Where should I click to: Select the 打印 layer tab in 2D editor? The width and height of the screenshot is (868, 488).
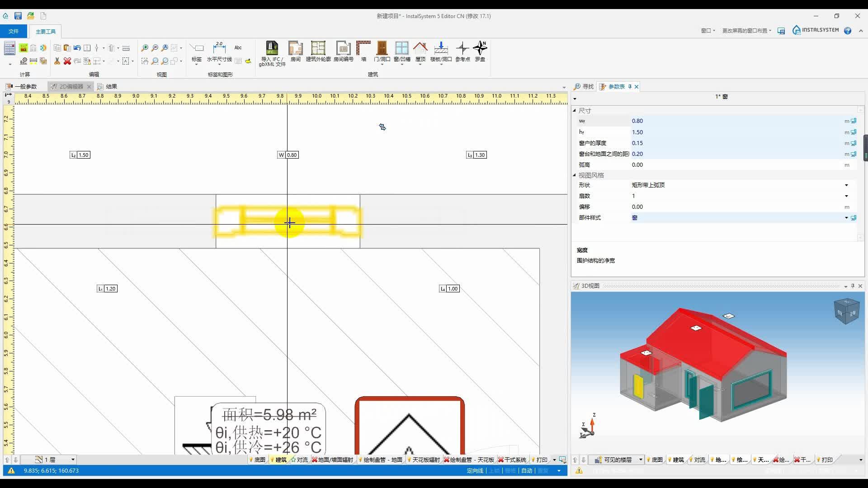[540, 460]
